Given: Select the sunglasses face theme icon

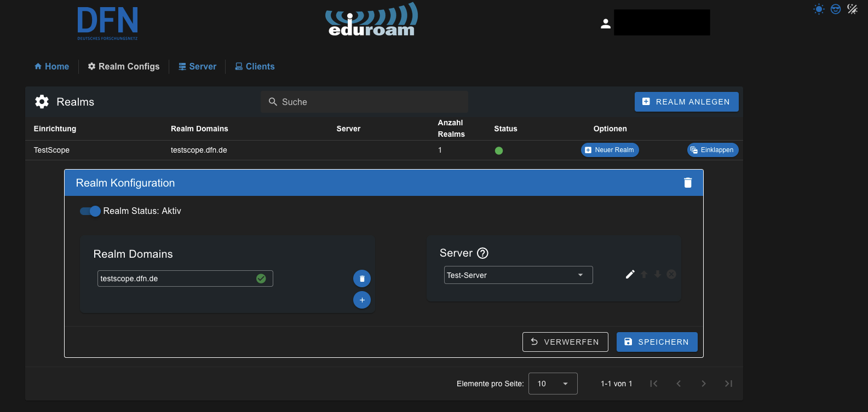Looking at the screenshot, I should pyautogui.click(x=836, y=9).
